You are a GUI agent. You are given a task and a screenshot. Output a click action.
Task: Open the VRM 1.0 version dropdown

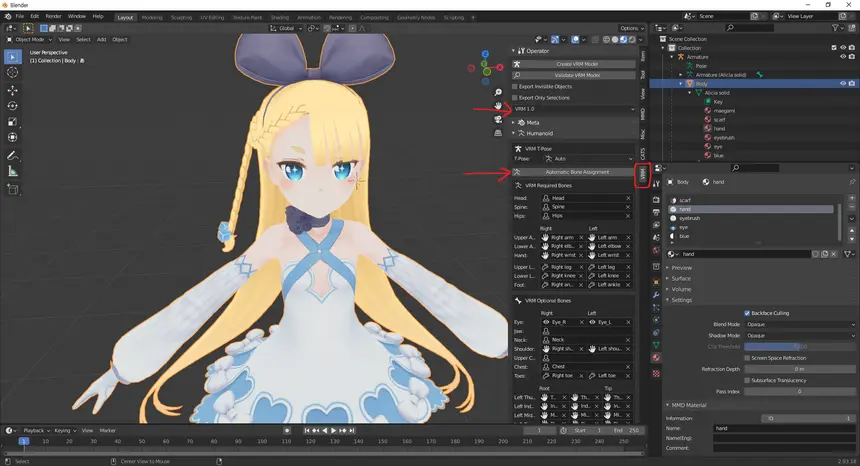point(574,109)
